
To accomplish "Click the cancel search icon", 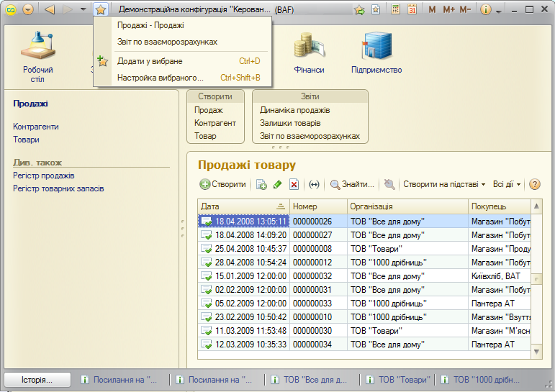I will point(389,184).
